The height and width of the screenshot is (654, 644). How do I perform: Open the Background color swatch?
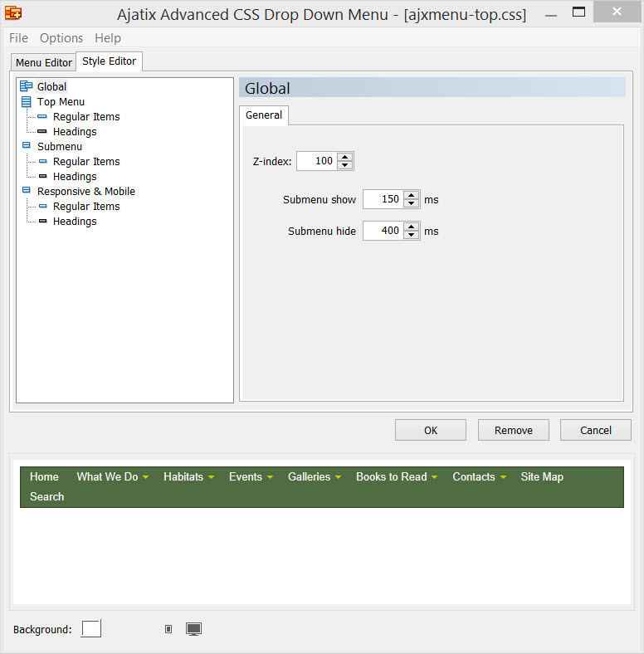pos(91,628)
